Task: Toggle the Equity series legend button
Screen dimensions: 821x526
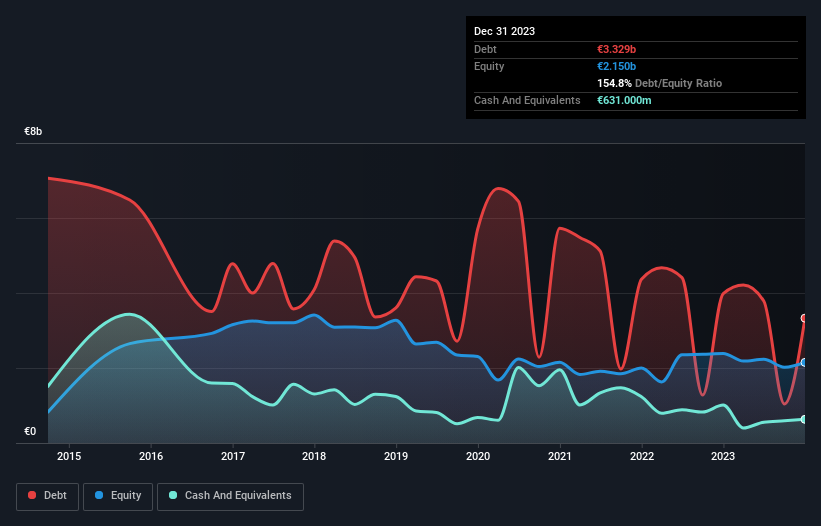Action: (118, 496)
